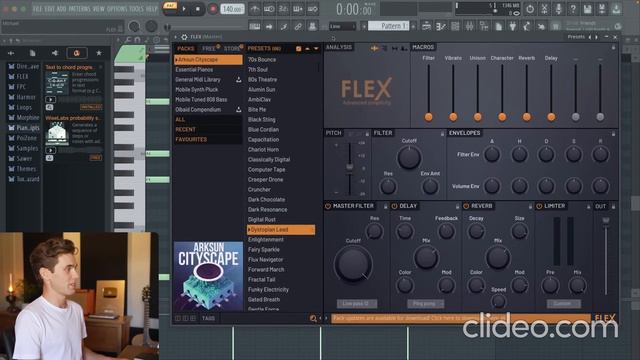Click the plus button next to Pattern 1
Viewport: 640px width, 360px height.
click(x=413, y=26)
